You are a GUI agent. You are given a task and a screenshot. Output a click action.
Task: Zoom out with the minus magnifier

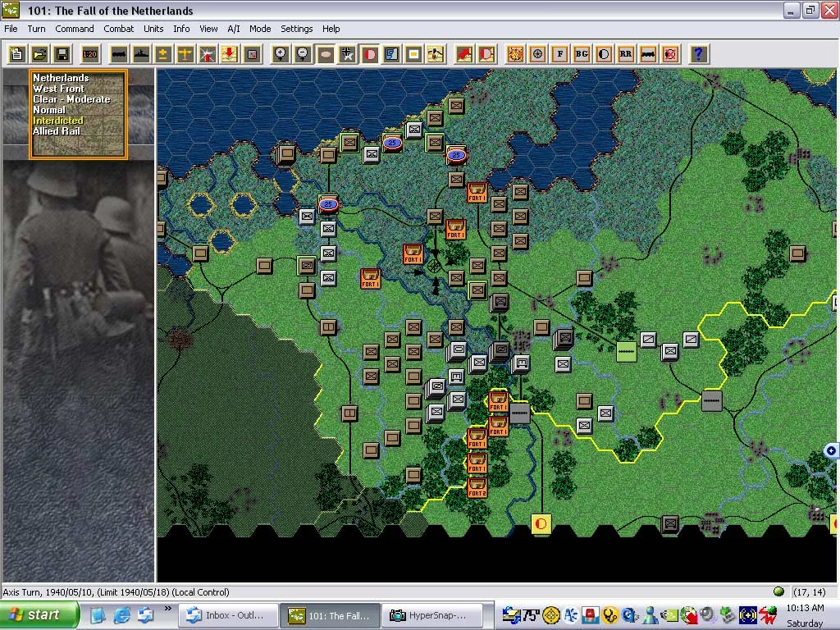pos(303,53)
